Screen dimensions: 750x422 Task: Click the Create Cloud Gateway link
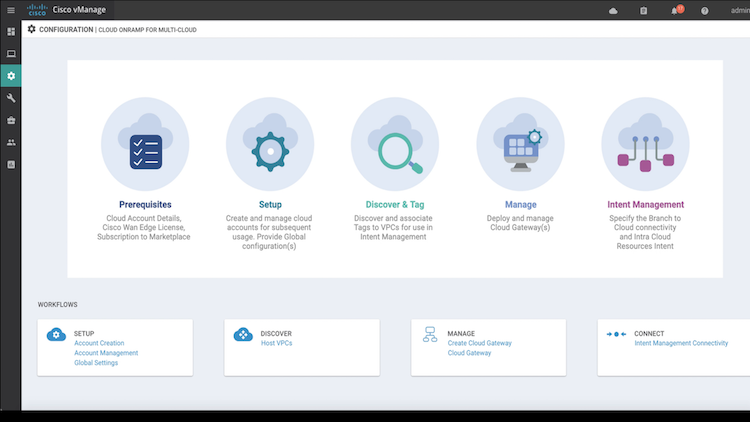tap(479, 343)
